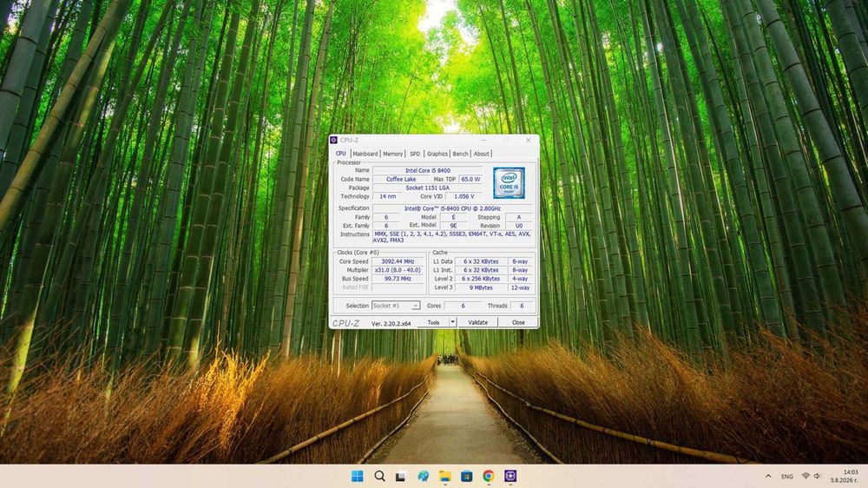Viewport: 868px width, 488px height.
Task: Click the Close button at bottom
Action: [518, 322]
